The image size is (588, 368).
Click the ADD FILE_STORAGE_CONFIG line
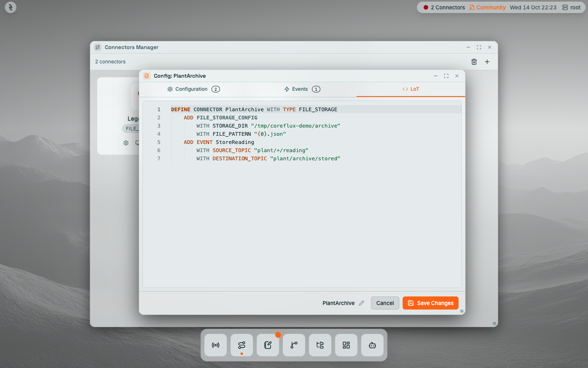tap(220, 117)
